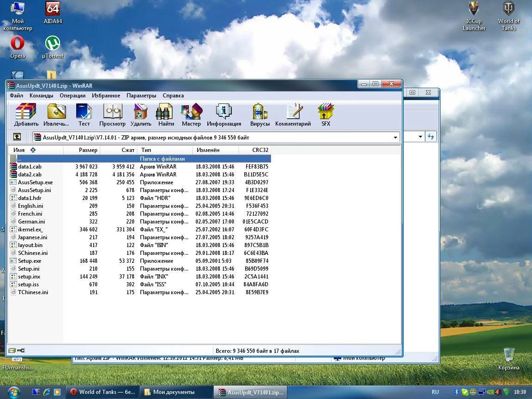
Task: Click the Virus scan (Вирусы) icon
Action: 260,115
